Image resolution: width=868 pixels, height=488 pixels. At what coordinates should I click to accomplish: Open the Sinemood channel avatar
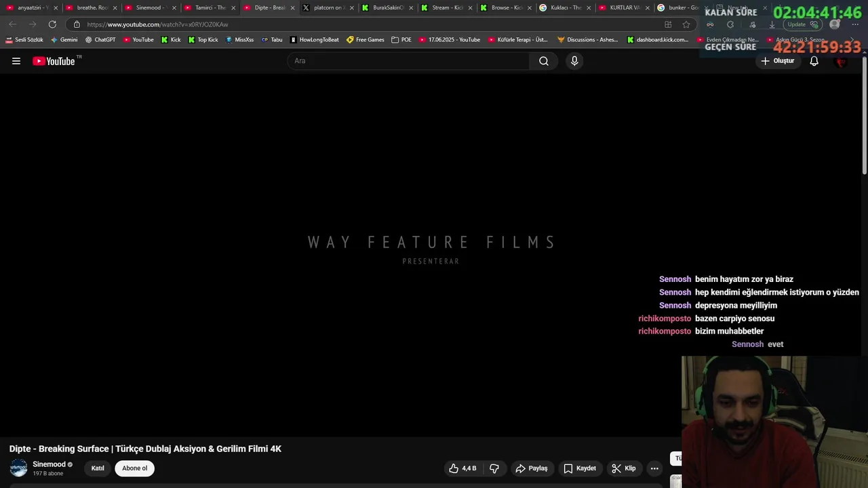tap(19, 468)
